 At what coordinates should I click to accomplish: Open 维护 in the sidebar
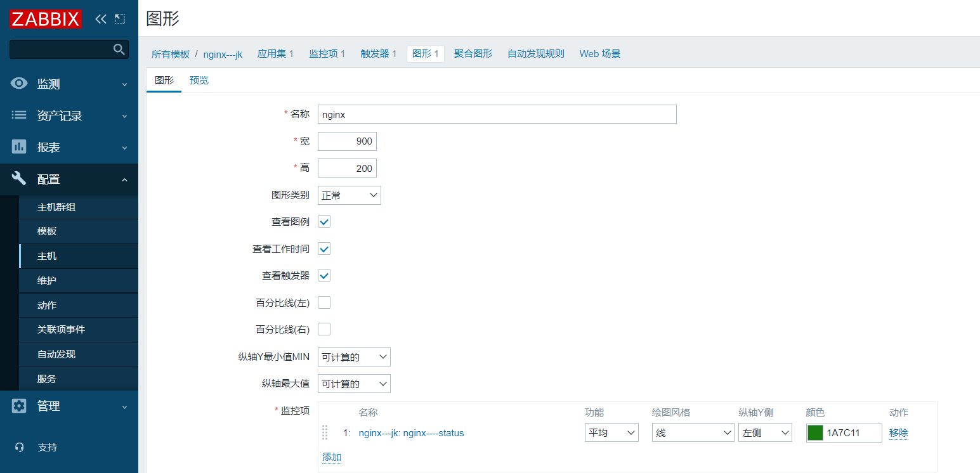(x=79, y=281)
